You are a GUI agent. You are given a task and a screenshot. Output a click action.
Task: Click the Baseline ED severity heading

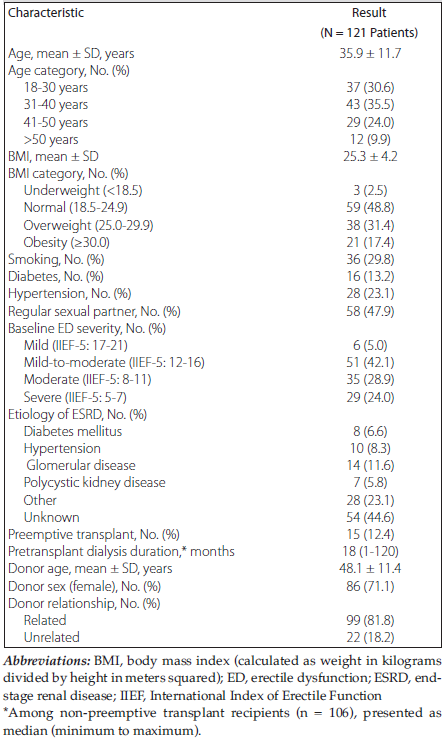87,328
